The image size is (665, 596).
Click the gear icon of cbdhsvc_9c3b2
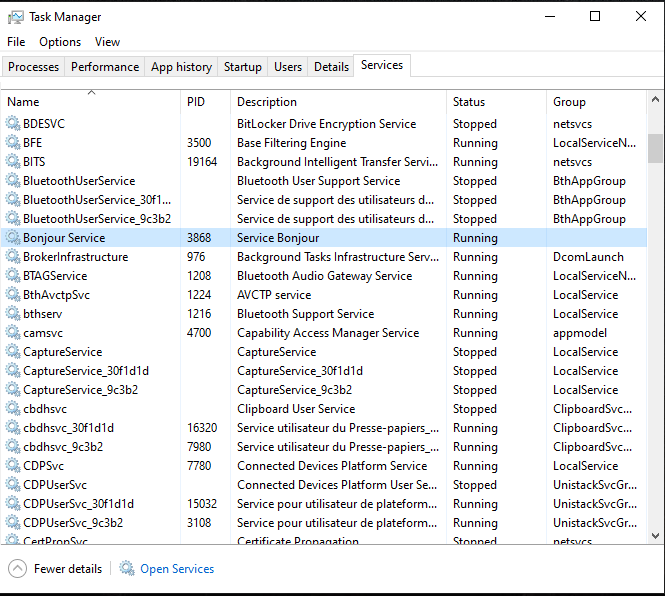click(x=13, y=447)
